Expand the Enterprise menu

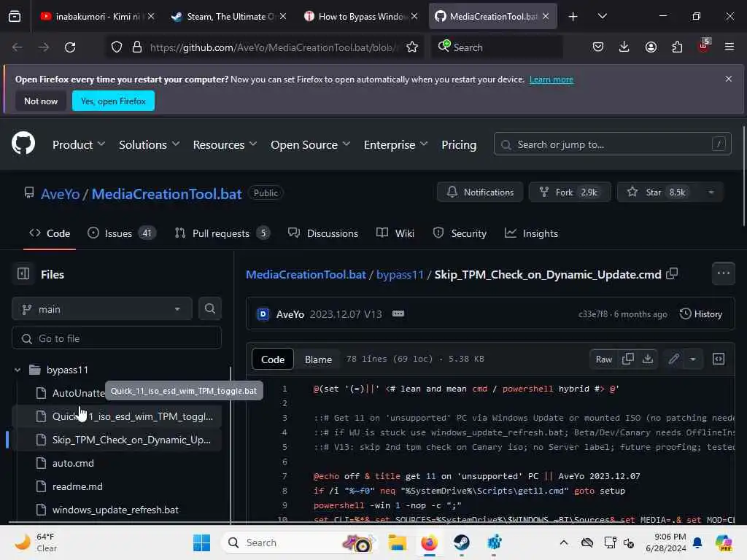[x=395, y=144]
